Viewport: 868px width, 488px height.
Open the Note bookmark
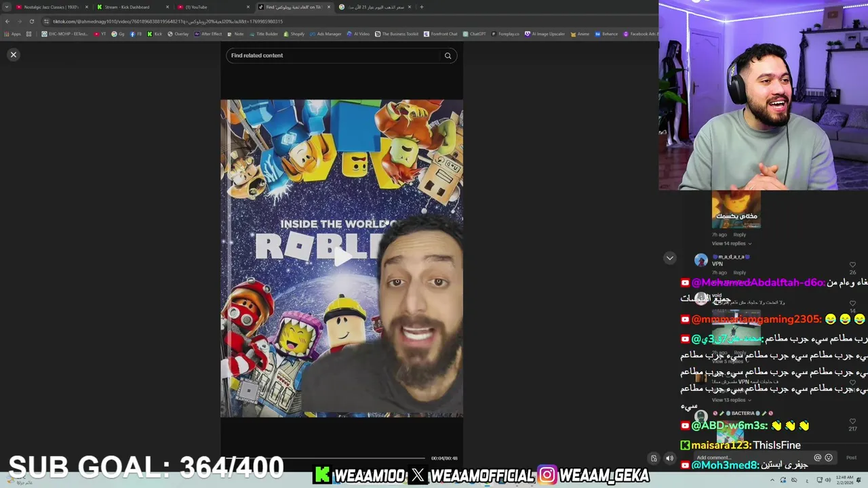pyautogui.click(x=235, y=34)
